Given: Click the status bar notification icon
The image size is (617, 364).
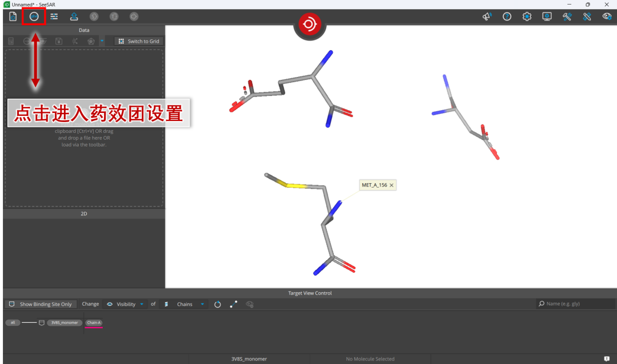Looking at the screenshot, I should click(607, 359).
